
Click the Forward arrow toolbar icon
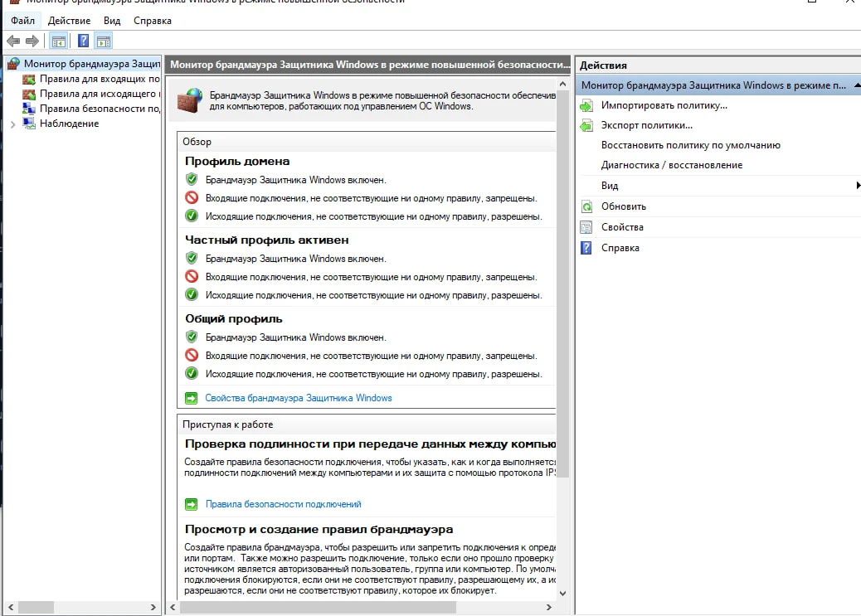coord(32,41)
